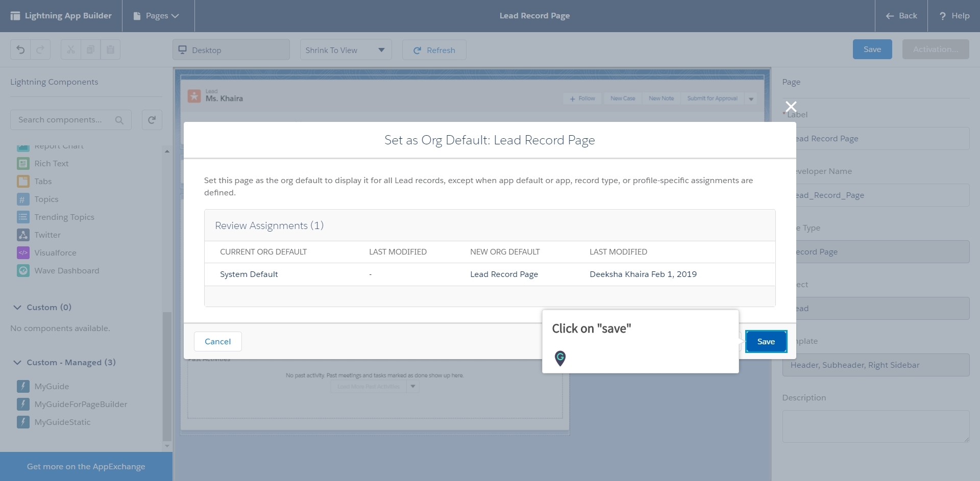Open Get more on the AppExchange

click(x=86, y=466)
